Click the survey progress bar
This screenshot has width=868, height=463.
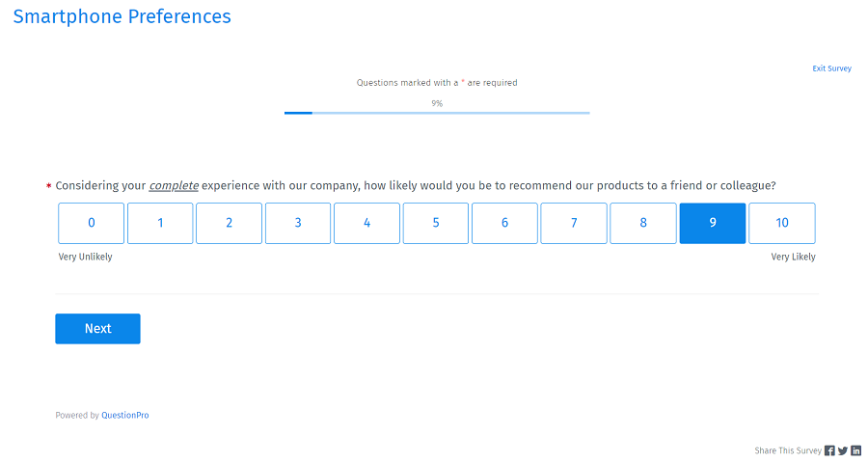point(437,113)
